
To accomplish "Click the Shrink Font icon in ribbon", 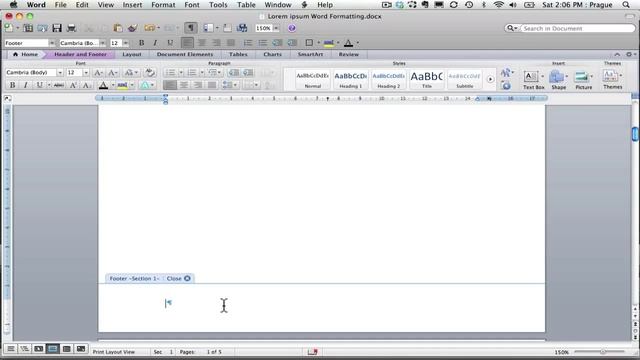I will click(x=112, y=73).
